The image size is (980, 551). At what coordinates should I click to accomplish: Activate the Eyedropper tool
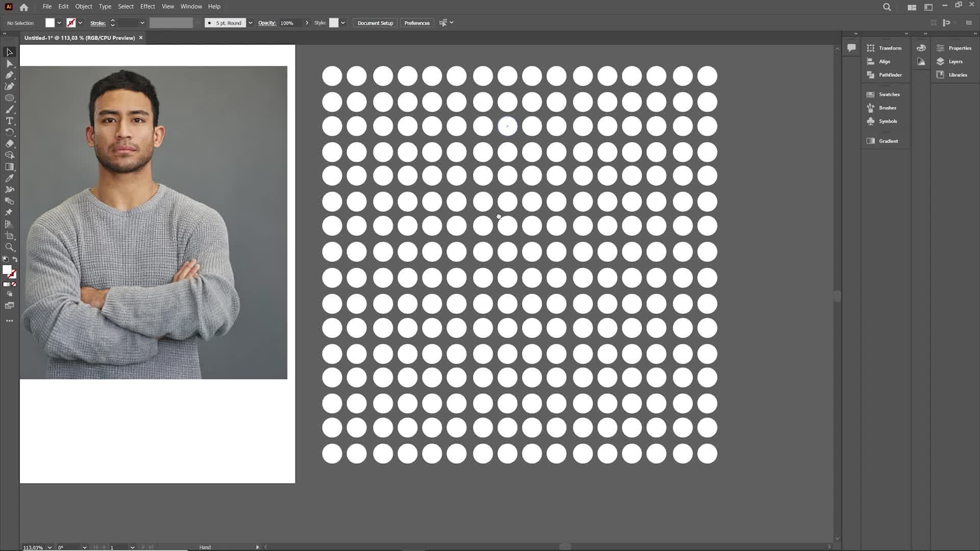(9, 178)
